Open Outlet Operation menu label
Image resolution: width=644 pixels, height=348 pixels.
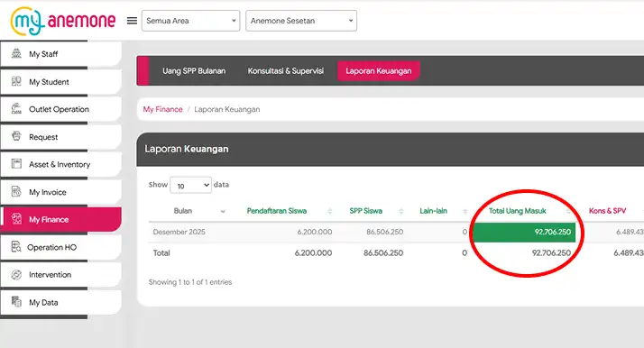(x=59, y=109)
